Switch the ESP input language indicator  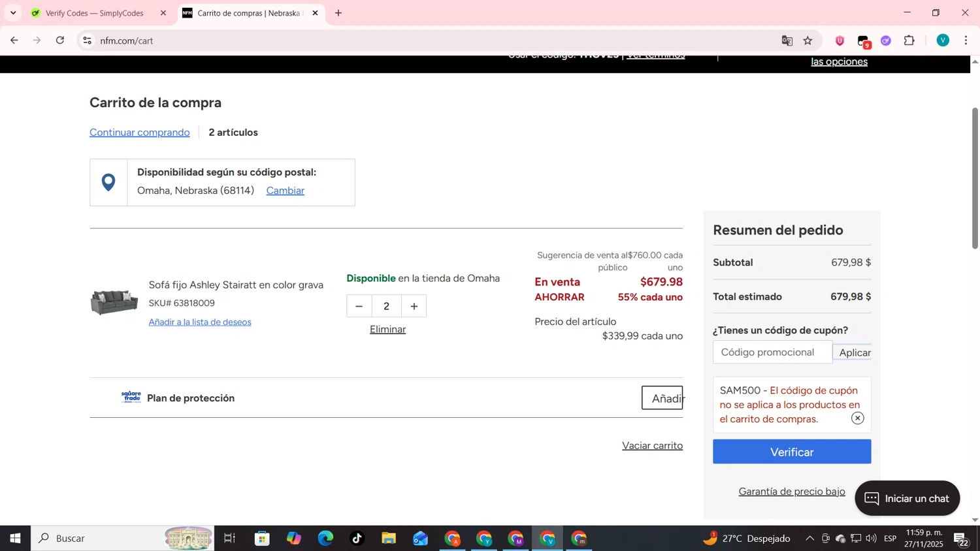click(x=890, y=539)
